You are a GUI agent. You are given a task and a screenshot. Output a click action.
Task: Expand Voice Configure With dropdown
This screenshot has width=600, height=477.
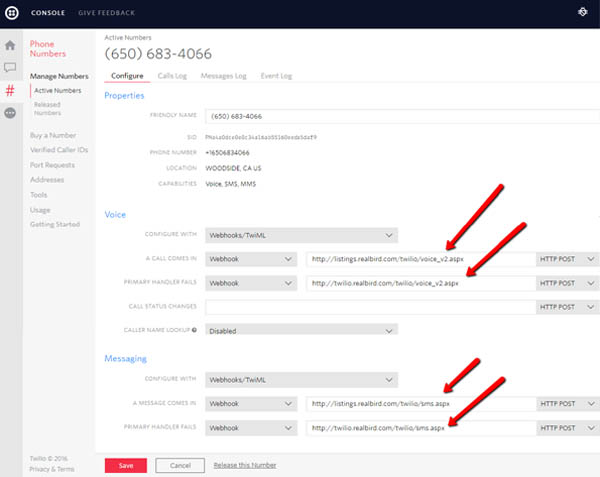click(x=300, y=236)
